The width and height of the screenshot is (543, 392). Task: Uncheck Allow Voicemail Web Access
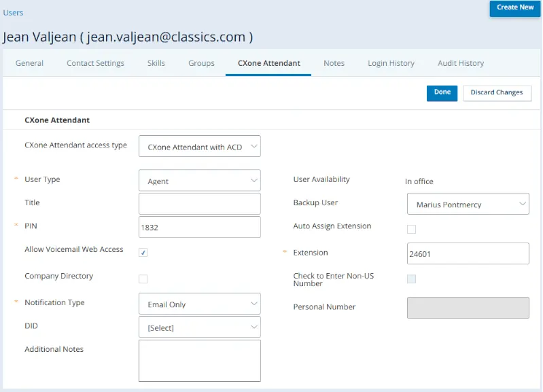point(143,253)
